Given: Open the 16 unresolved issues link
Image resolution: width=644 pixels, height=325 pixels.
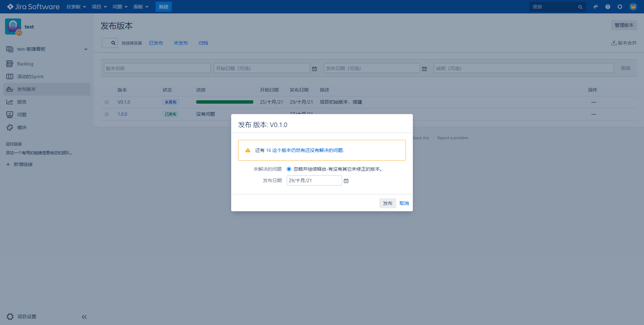Looking at the screenshot, I should click(x=305, y=150).
